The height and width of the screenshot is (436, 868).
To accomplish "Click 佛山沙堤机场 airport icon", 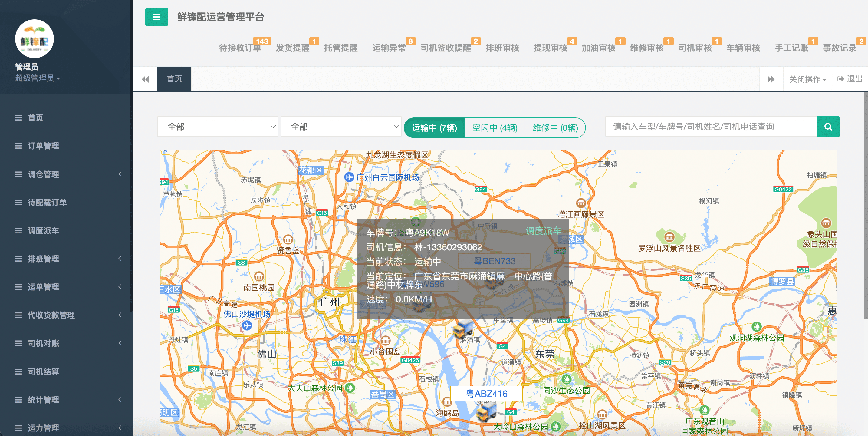I will point(247,325).
